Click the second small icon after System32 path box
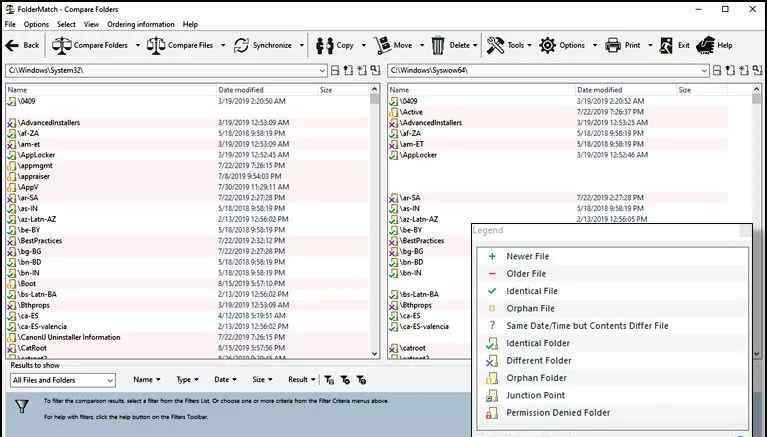767x437 pixels. [x=348, y=70]
